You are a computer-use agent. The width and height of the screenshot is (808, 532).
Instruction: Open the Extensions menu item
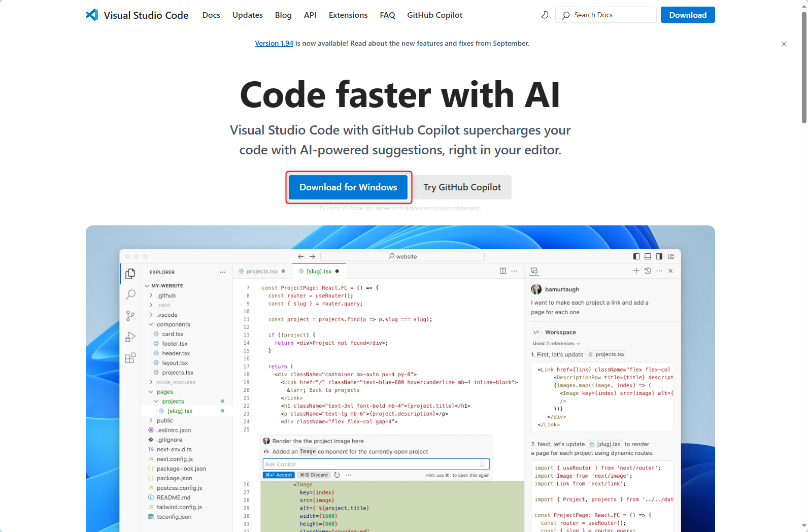click(348, 15)
